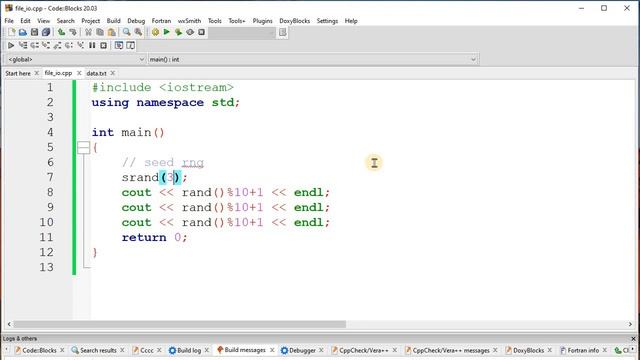Open the Build menu
The width and height of the screenshot is (640, 360).
[113, 21]
